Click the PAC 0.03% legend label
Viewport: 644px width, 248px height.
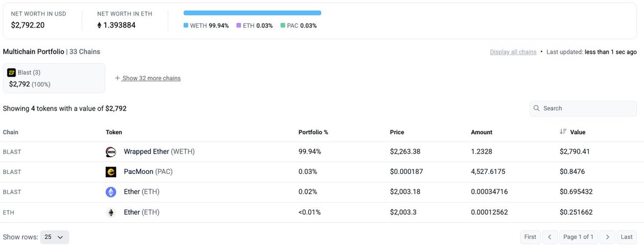[x=302, y=25]
